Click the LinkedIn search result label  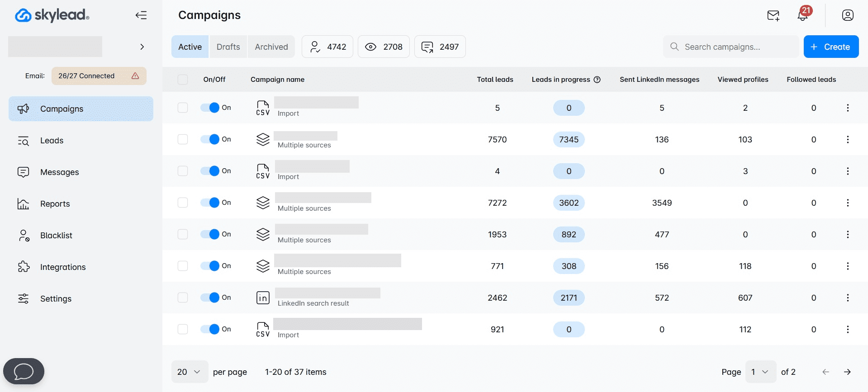[313, 303]
